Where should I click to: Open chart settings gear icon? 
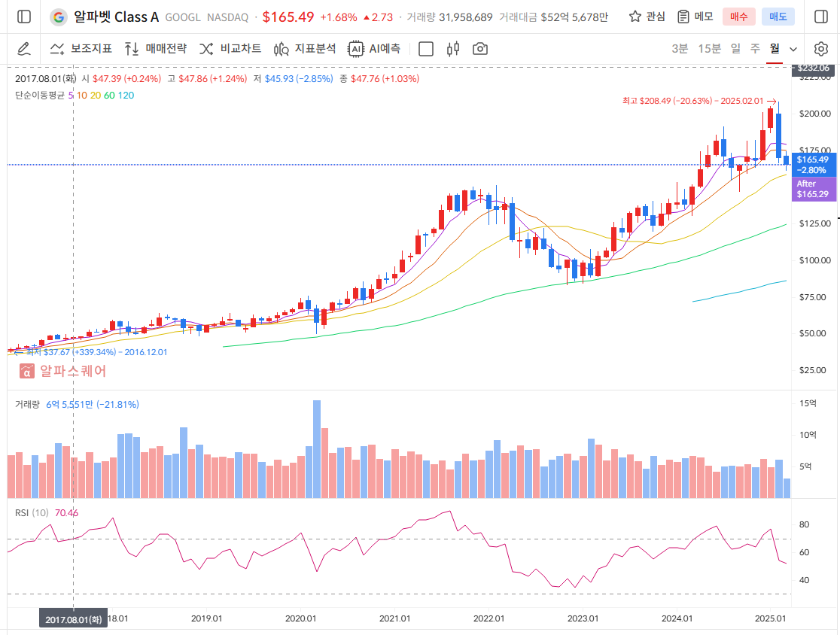pos(820,49)
